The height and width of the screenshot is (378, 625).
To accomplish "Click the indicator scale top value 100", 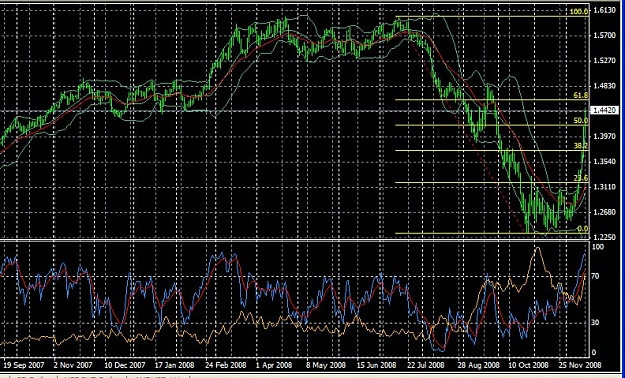I will [x=598, y=247].
